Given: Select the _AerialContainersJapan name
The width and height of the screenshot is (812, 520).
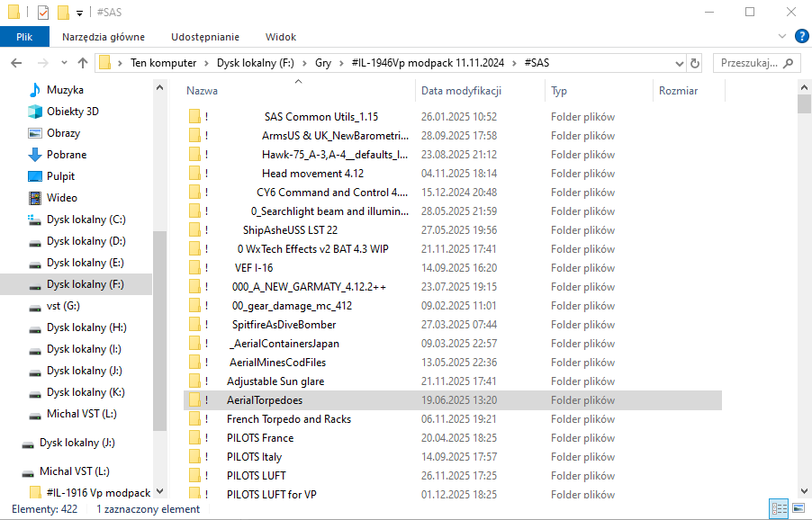Looking at the screenshot, I should [284, 344].
